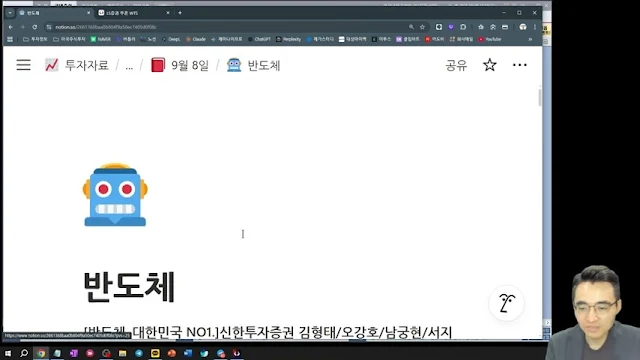View site information icon in address bar
The height and width of the screenshot is (360, 640).
(x=49, y=27)
